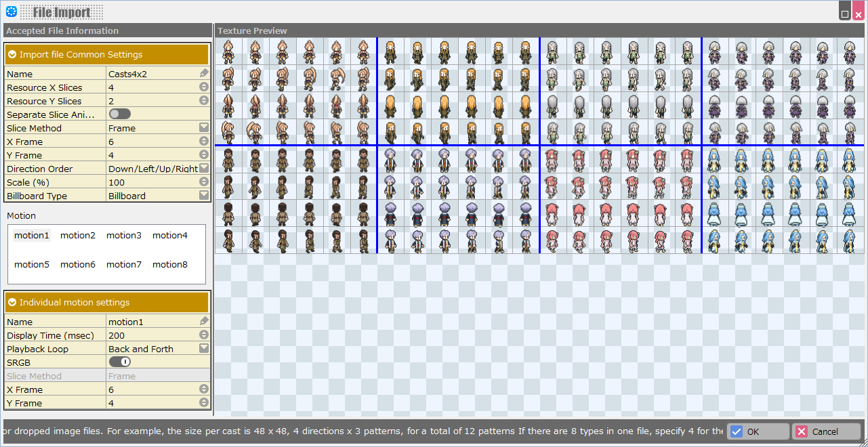Disable the SRGB toggle
Screen dimensions: 868x447
tap(119, 362)
